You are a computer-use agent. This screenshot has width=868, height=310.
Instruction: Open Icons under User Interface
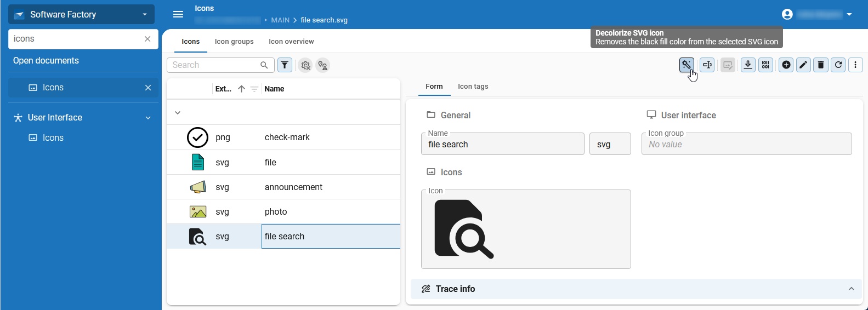point(53,138)
